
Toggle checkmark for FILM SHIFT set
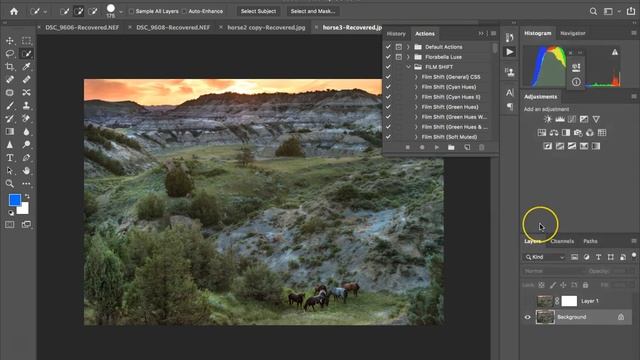(388, 67)
